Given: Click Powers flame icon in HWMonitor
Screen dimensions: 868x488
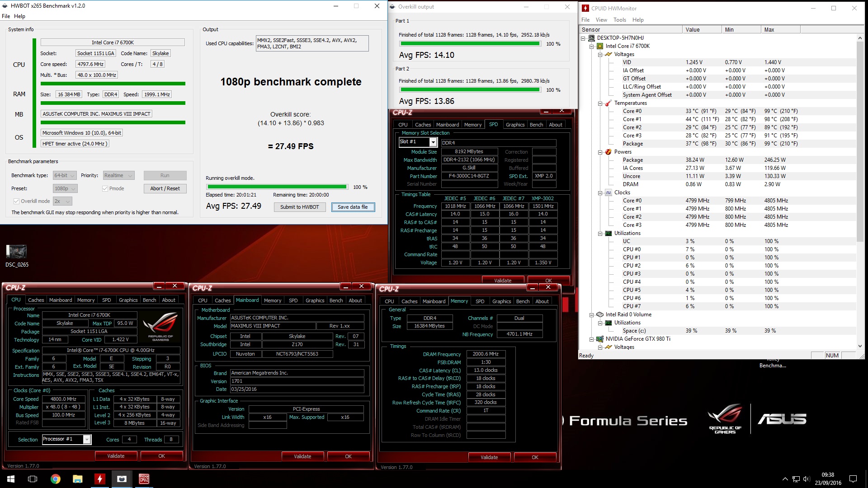Looking at the screenshot, I should pyautogui.click(x=609, y=152).
